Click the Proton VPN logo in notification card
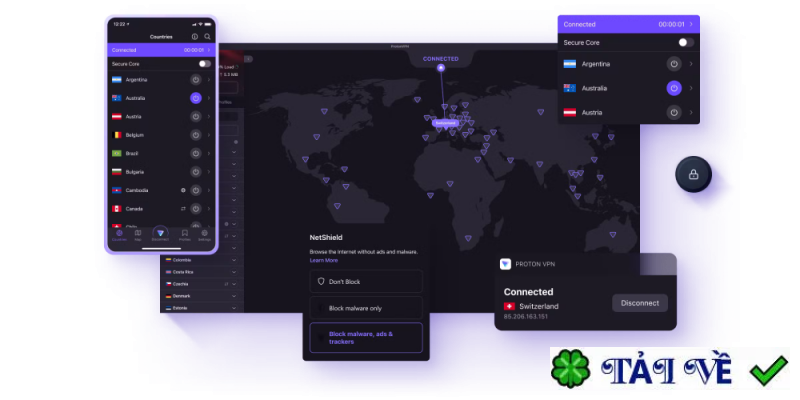 [x=505, y=264]
